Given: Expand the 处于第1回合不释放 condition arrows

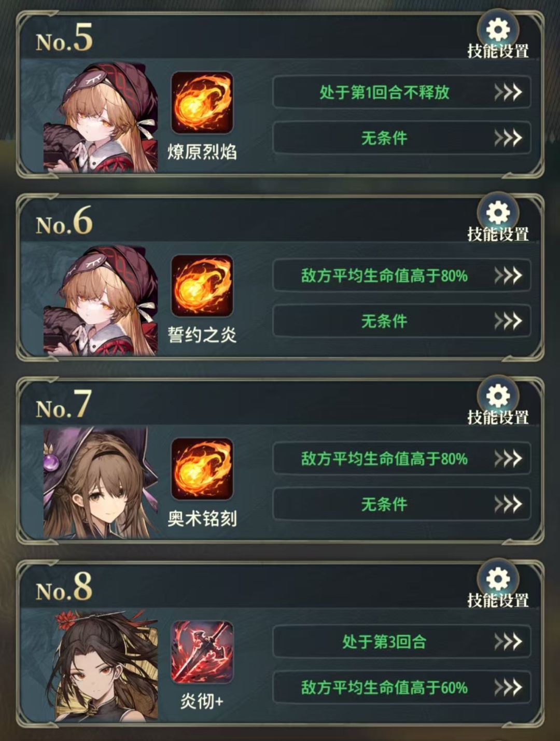Looking at the screenshot, I should [508, 93].
